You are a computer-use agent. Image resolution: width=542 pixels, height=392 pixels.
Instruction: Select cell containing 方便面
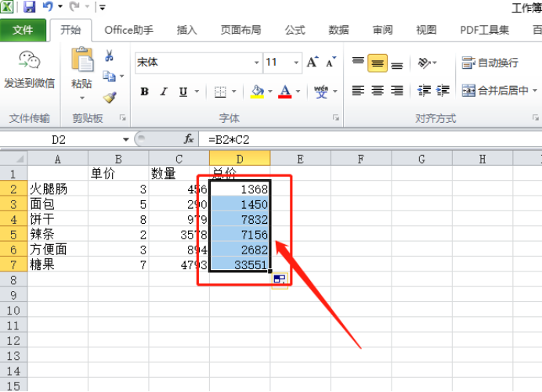(x=58, y=250)
